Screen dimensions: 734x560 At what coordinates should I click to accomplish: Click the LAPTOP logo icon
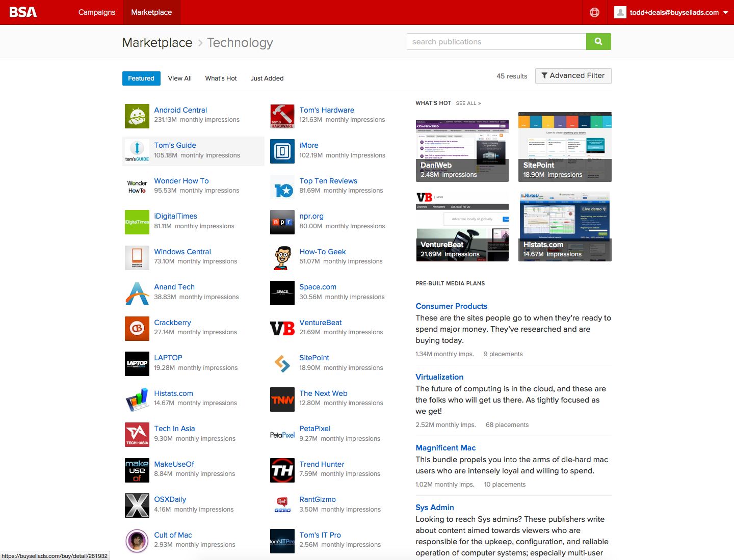137,364
